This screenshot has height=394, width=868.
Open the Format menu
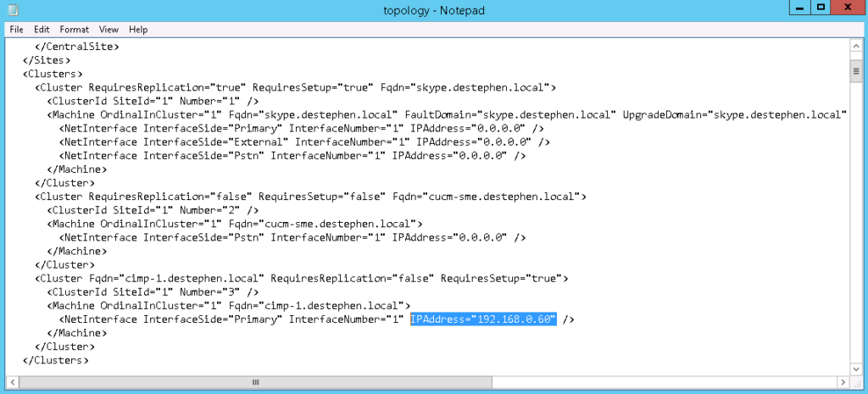(x=75, y=30)
